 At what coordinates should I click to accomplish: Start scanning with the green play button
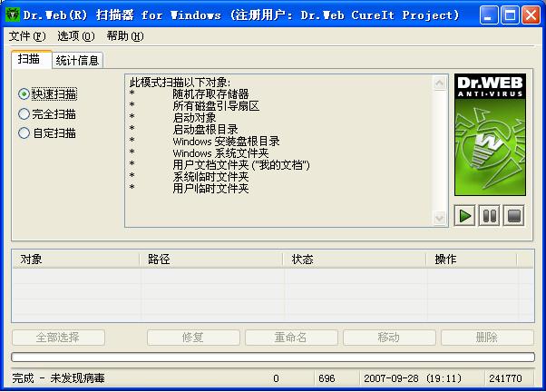465,216
